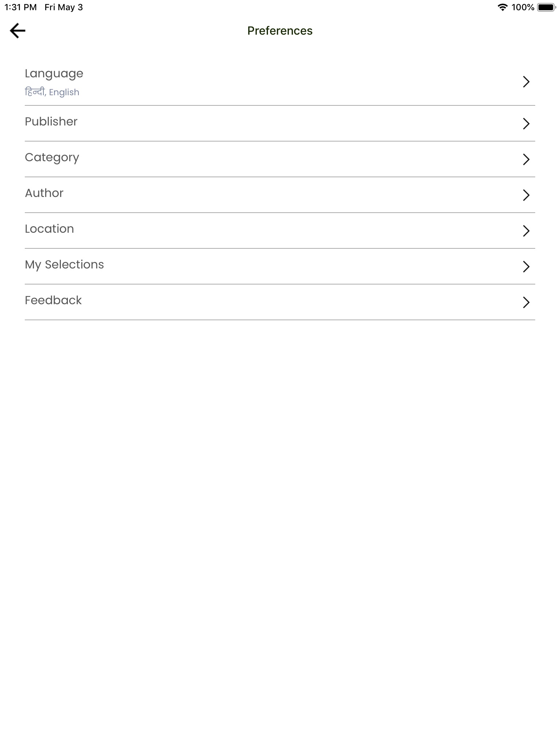
Task: View My Selections entry
Action: pyautogui.click(x=64, y=264)
